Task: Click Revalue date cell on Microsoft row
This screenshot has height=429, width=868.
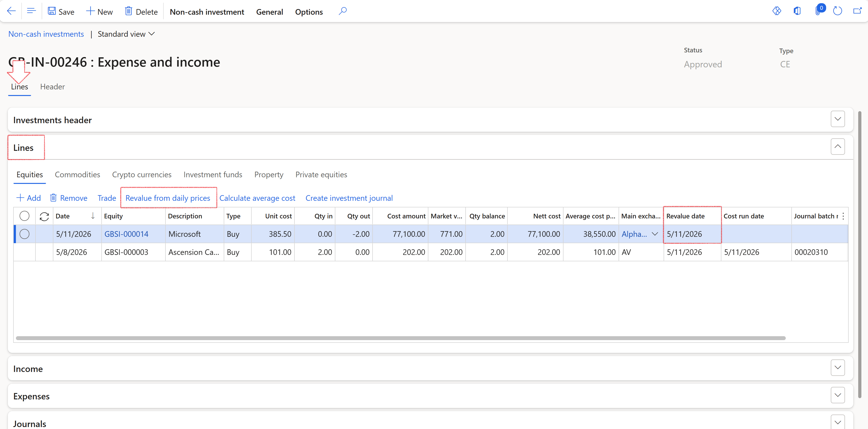Action: pos(692,234)
